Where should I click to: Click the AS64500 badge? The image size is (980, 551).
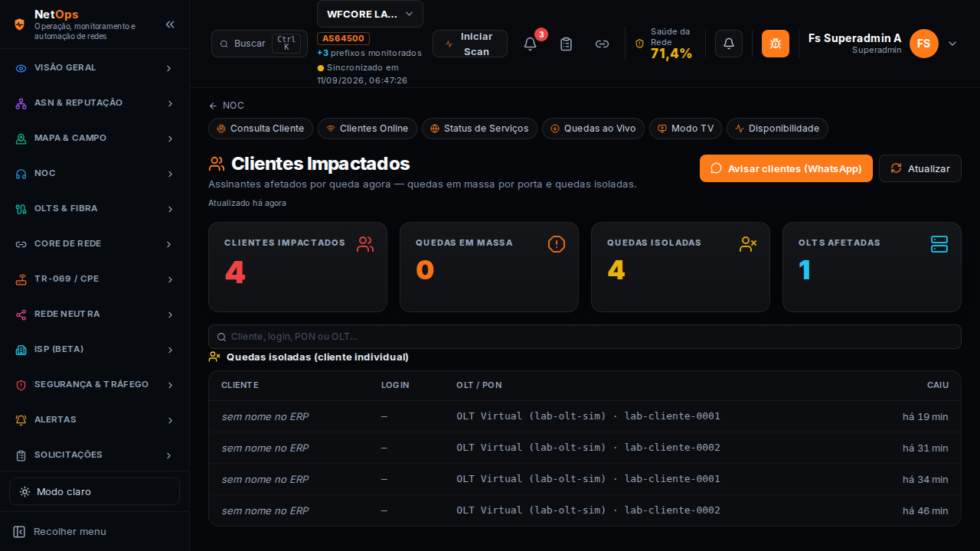pyautogui.click(x=344, y=38)
